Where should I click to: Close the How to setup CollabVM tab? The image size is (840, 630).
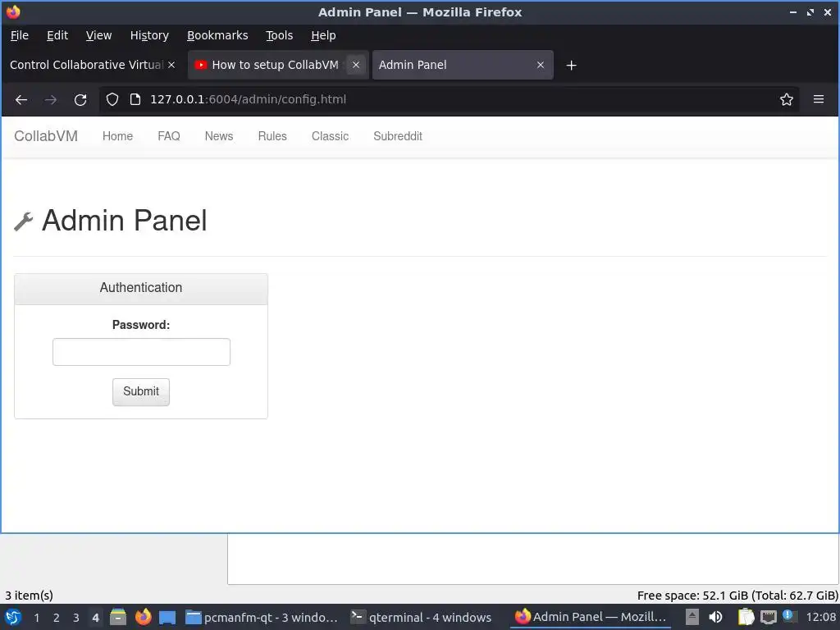(x=356, y=65)
